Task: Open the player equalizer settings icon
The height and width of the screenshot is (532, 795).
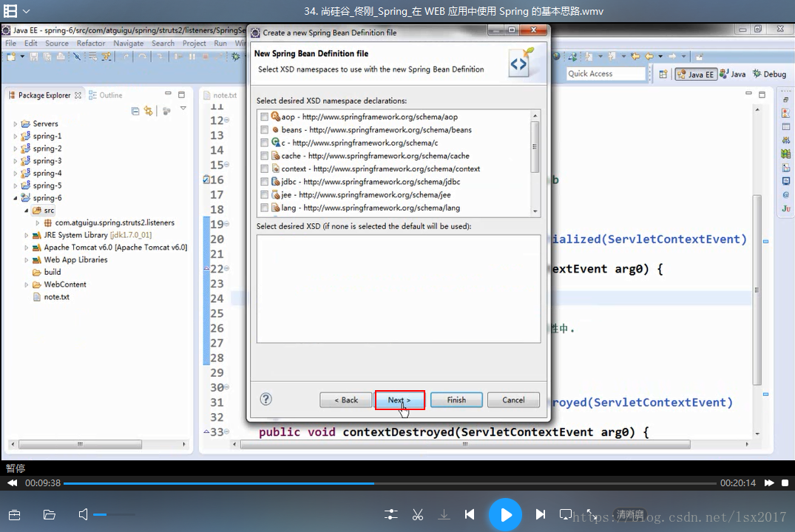Action: pyautogui.click(x=391, y=515)
